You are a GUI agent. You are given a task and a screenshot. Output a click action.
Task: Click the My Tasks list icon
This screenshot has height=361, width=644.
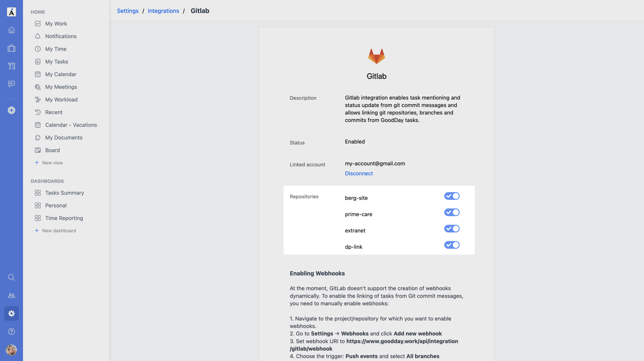click(x=38, y=62)
